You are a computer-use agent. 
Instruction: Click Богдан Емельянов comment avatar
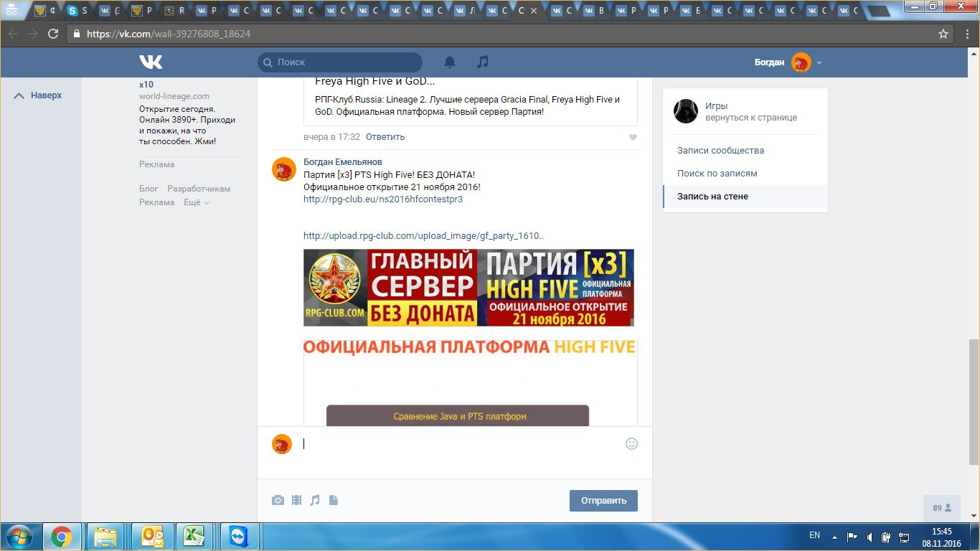283,169
